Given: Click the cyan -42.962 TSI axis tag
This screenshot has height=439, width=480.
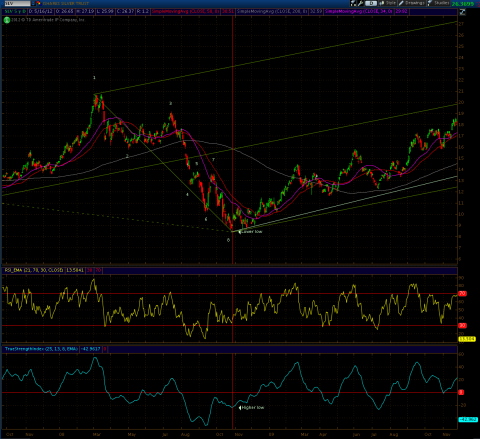Looking at the screenshot, I should tap(468, 419).
